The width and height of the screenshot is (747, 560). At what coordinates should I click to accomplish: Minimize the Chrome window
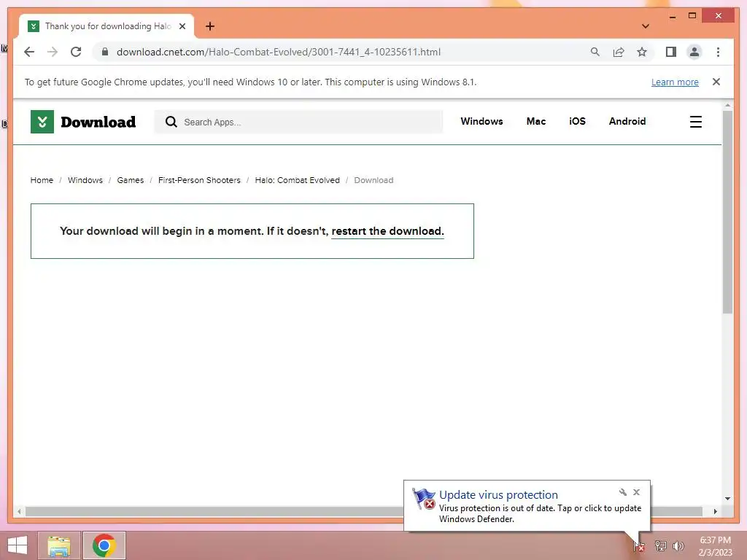click(x=672, y=16)
